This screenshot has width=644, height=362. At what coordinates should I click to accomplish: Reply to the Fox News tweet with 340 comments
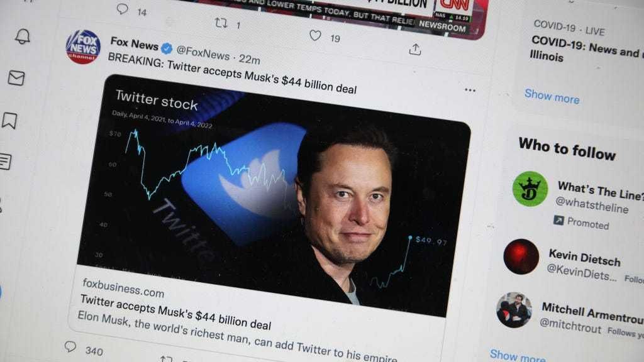coord(70,346)
